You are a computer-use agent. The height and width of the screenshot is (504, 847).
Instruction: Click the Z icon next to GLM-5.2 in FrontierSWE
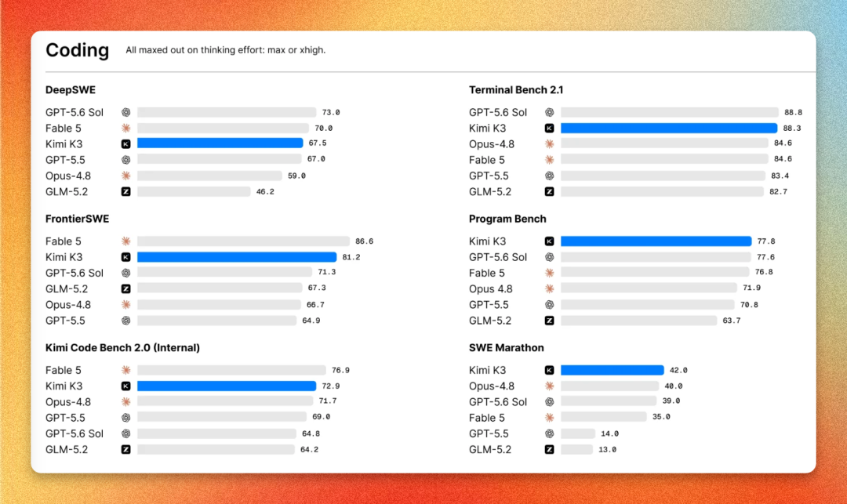[x=125, y=288]
